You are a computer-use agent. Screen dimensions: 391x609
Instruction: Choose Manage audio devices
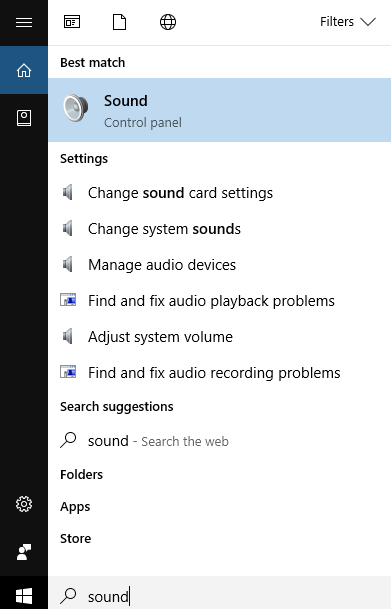pyautogui.click(x=219, y=264)
